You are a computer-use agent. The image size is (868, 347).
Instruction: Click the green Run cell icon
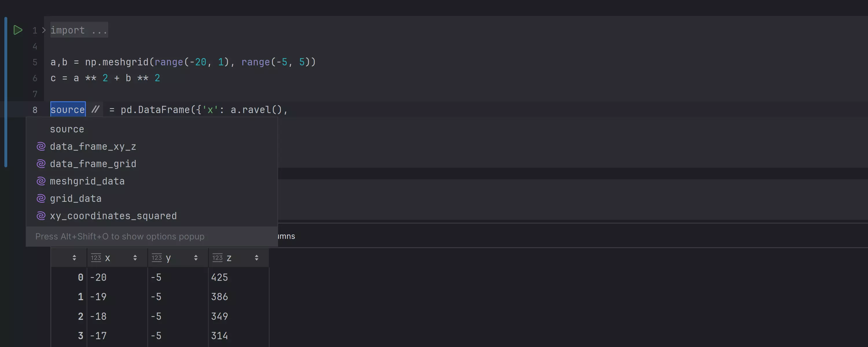coord(18,30)
